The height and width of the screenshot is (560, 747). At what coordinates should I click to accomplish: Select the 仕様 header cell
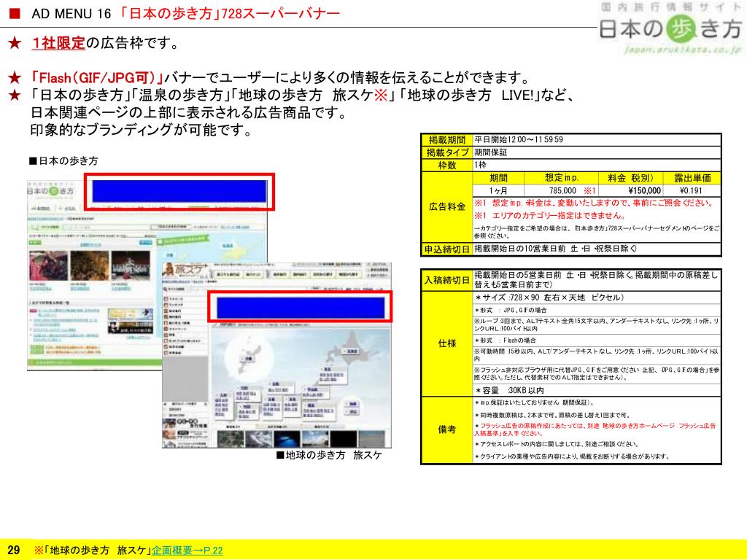coord(447,343)
